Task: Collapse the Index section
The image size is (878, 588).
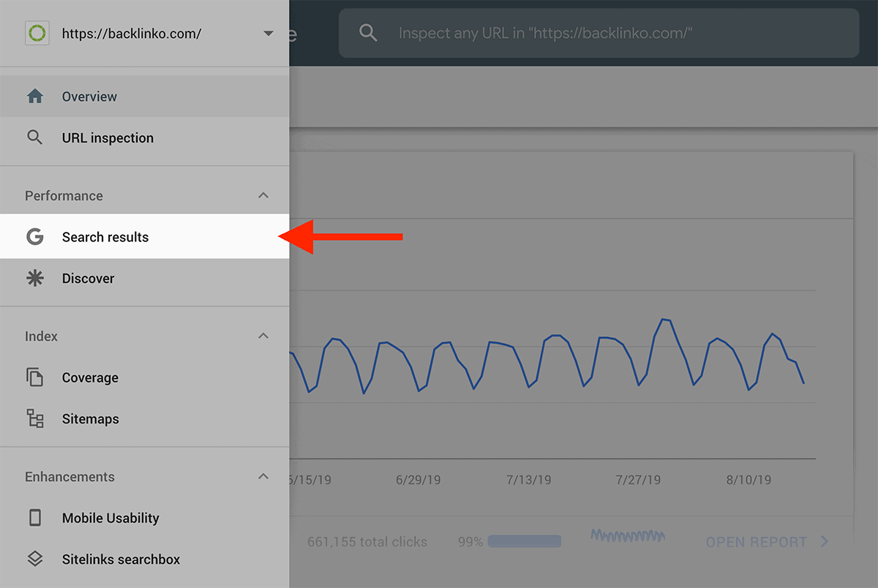Action: coord(263,336)
